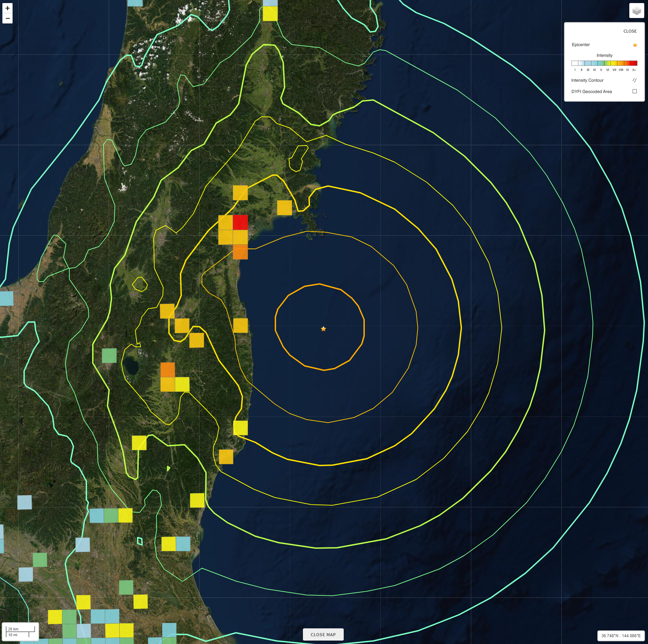Click the latitude and longitude coordinate readout
This screenshot has height=644, width=648.
(620, 635)
